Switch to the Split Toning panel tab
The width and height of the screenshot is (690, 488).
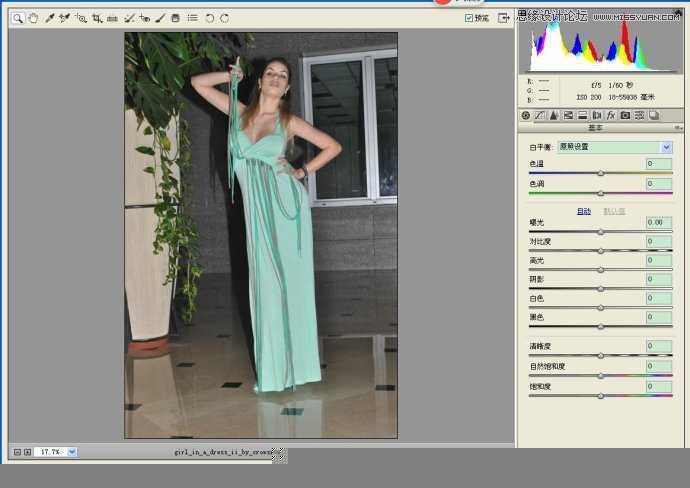582,115
